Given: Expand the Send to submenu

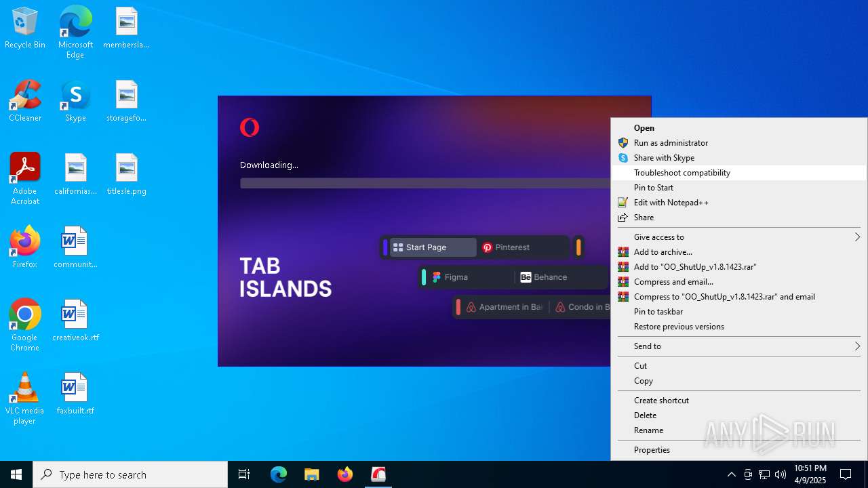Looking at the screenshot, I should pyautogui.click(x=739, y=346).
